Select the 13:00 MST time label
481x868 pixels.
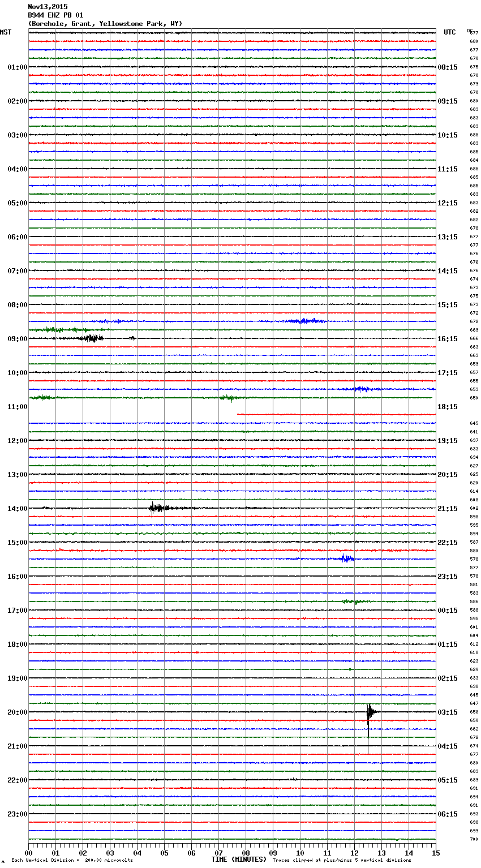(18, 475)
